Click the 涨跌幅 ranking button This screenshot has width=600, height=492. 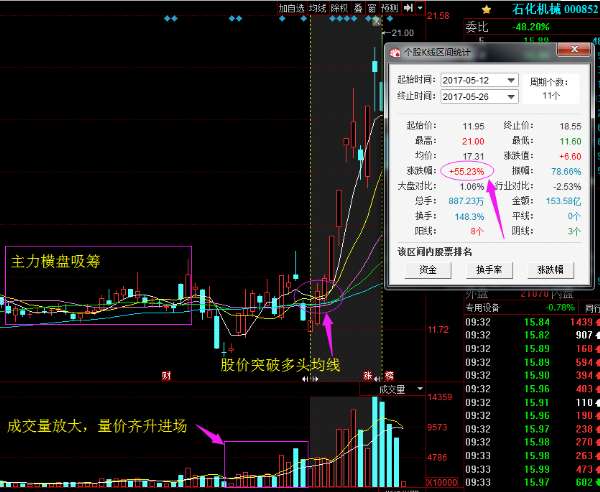coord(552,270)
